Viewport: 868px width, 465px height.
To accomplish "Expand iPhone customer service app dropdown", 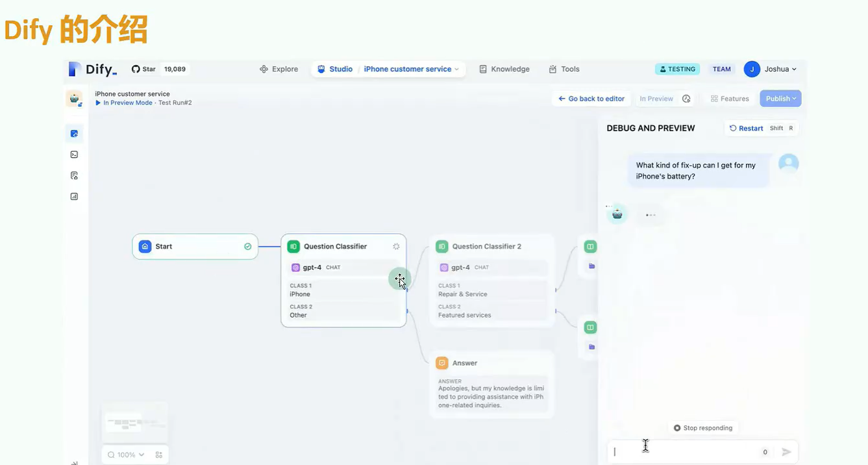I will click(411, 69).
